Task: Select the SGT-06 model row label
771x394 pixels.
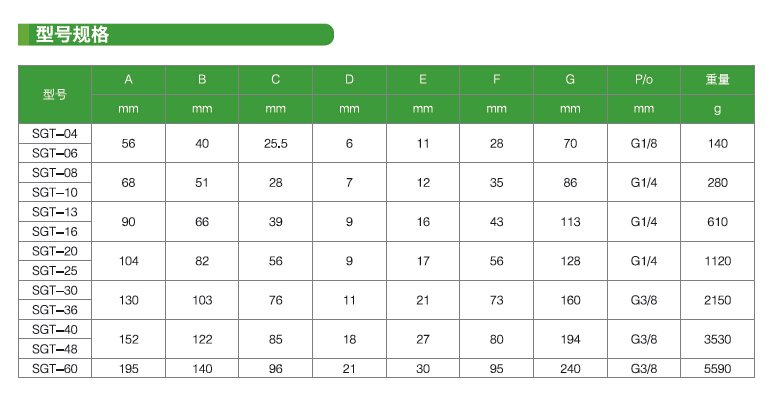Action: (55, 153)
